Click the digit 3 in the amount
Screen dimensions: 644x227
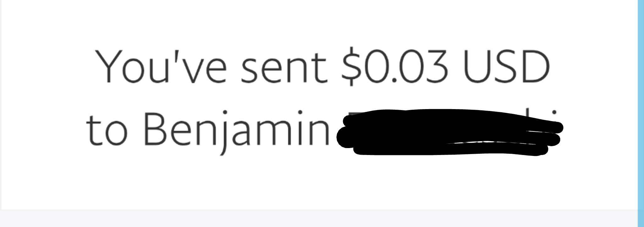(x=436, y=67)
